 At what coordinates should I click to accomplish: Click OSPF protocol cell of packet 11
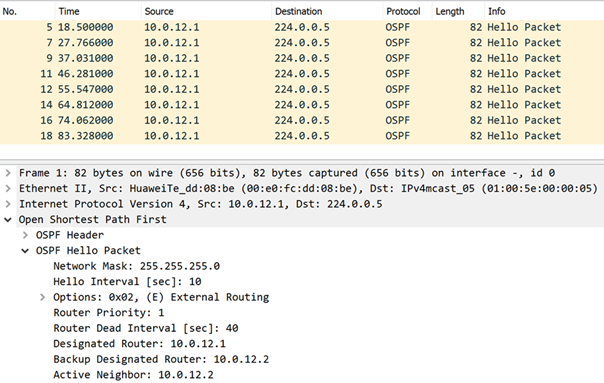(398, 74)
